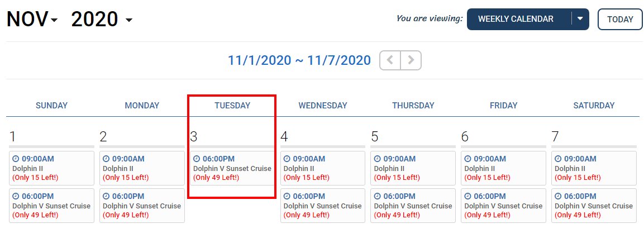Click clock icon on Monday 09:00AM slot
This screenshot has width=644, height=233.
(x=106, y=159)
